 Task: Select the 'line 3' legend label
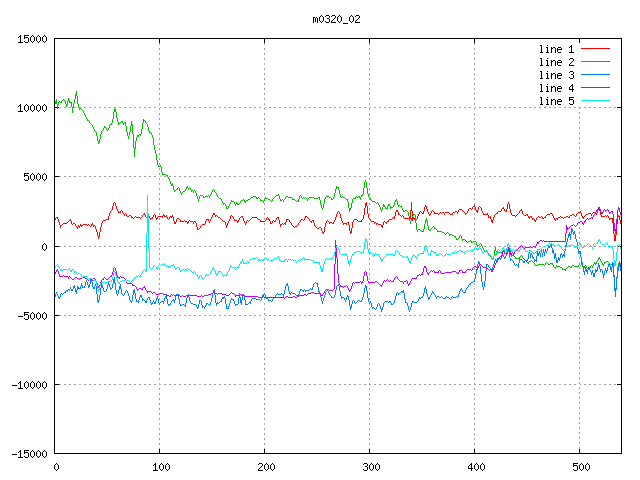click(x=556, y=76)
